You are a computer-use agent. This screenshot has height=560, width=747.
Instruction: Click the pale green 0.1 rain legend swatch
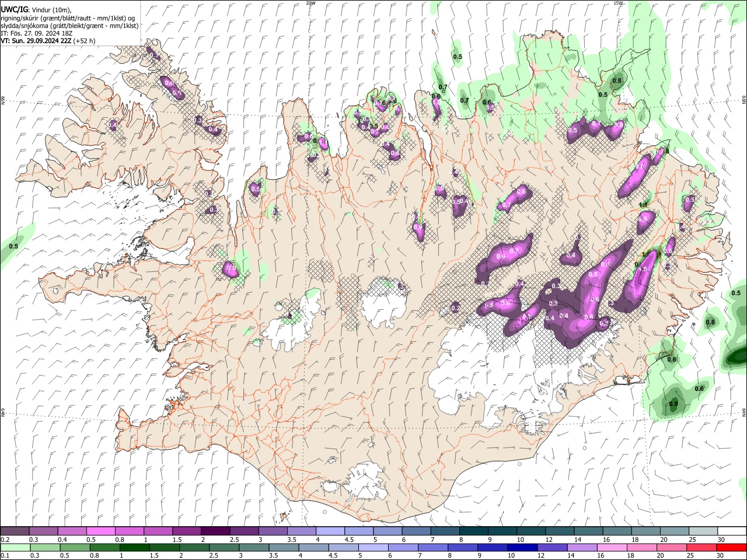[x=15, y=547]
